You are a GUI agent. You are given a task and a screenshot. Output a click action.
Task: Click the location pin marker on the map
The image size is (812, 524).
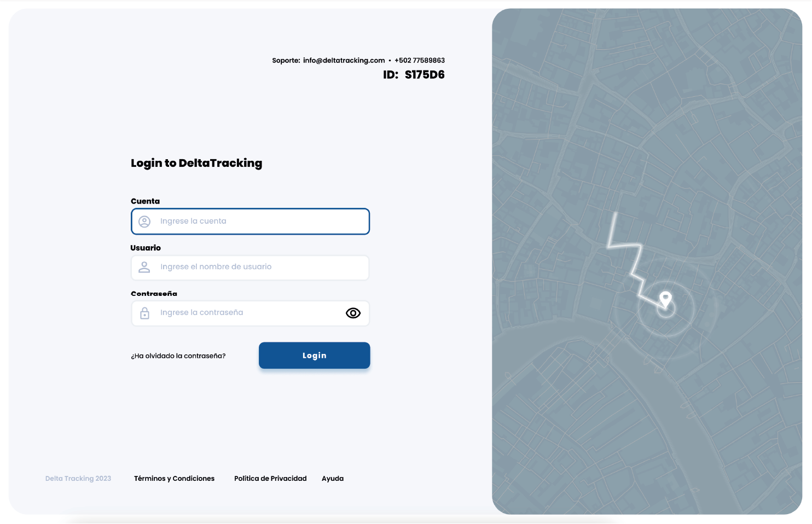click(x=665, y=299)
